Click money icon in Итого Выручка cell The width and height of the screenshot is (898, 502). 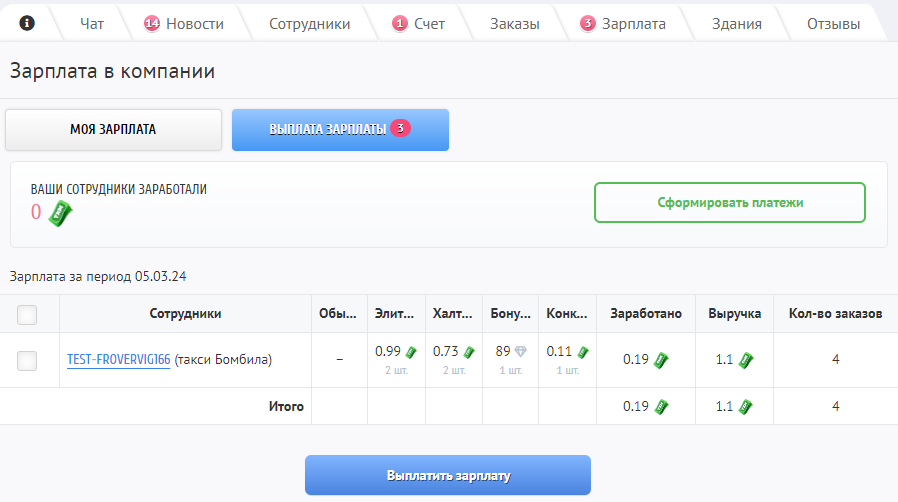745,407
